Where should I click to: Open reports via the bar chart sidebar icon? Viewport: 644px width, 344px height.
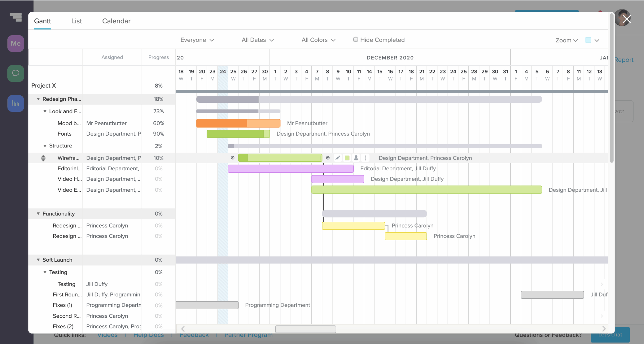tap(15, 103)
